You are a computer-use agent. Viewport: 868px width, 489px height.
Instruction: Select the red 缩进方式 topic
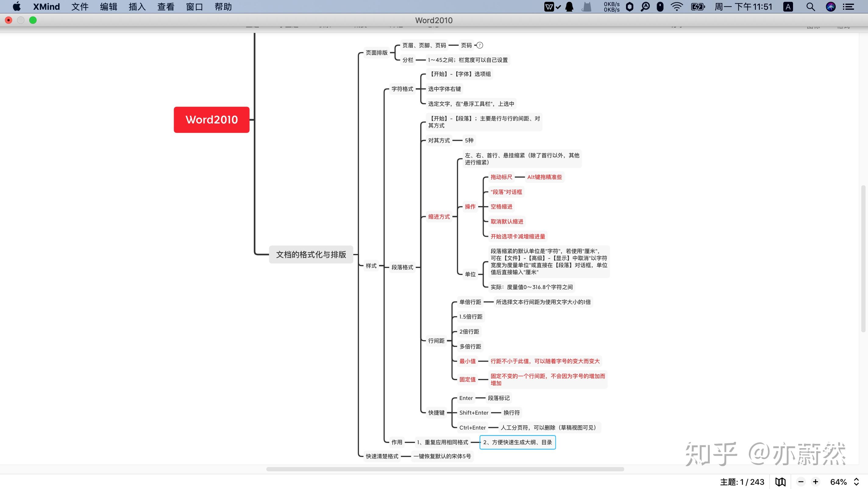439,217
